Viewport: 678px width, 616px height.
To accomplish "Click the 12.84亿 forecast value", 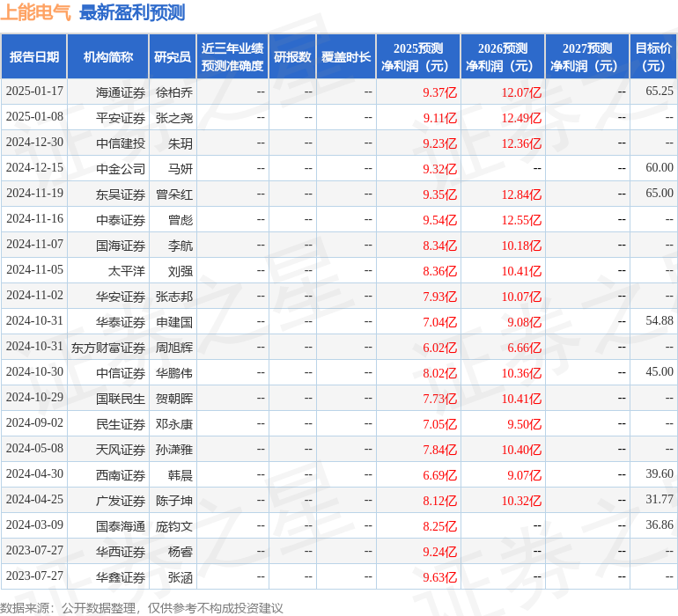I will point(521,194).
